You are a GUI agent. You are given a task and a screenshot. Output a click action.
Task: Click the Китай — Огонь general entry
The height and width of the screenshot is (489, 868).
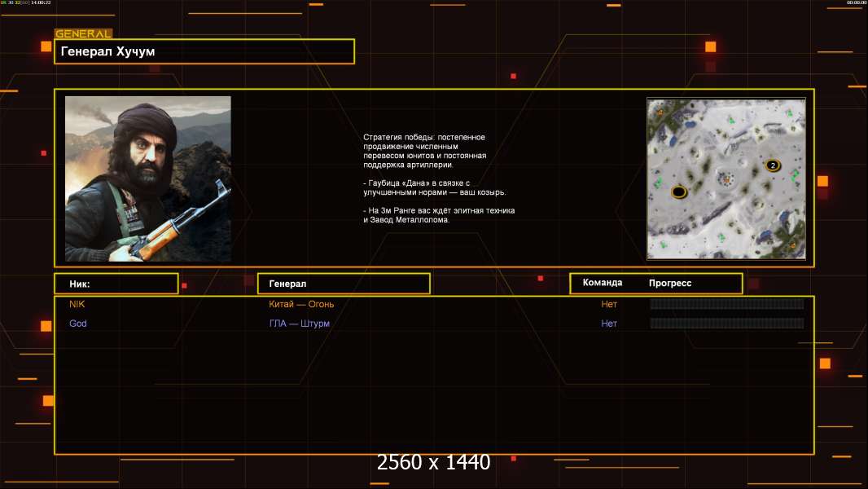301,304
